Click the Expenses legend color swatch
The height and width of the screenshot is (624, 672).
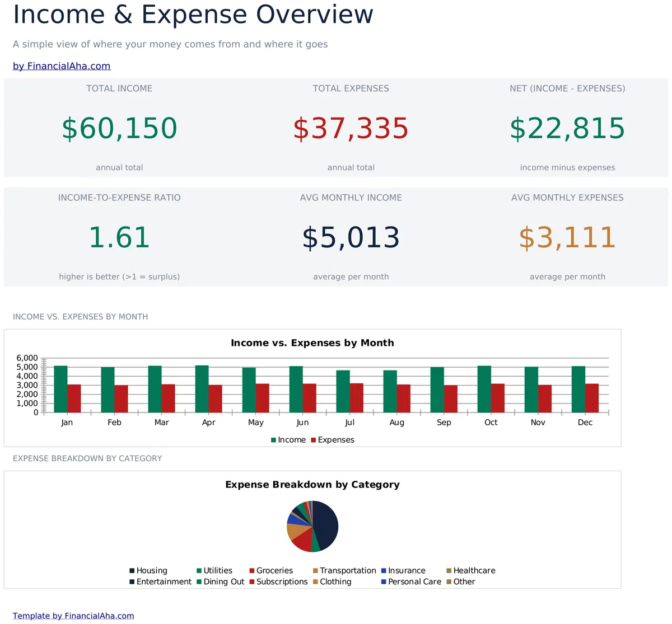pyautogui.click(x=313, y=440)
